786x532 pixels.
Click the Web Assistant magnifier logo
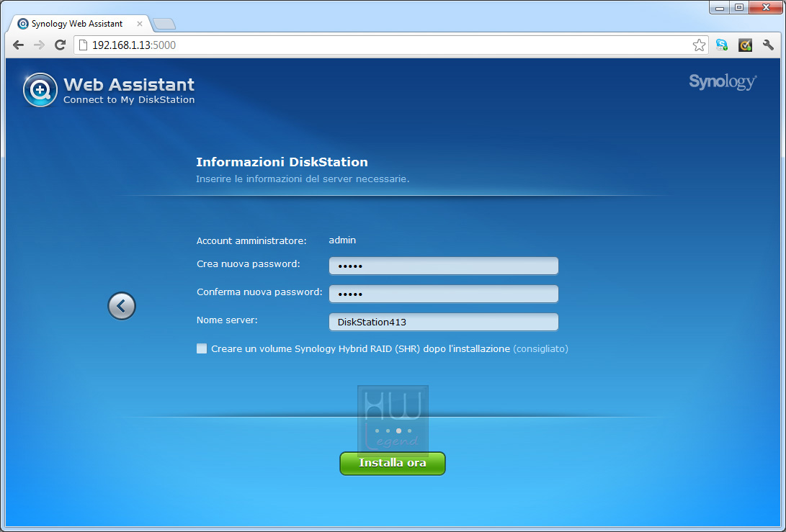point(40,90)
